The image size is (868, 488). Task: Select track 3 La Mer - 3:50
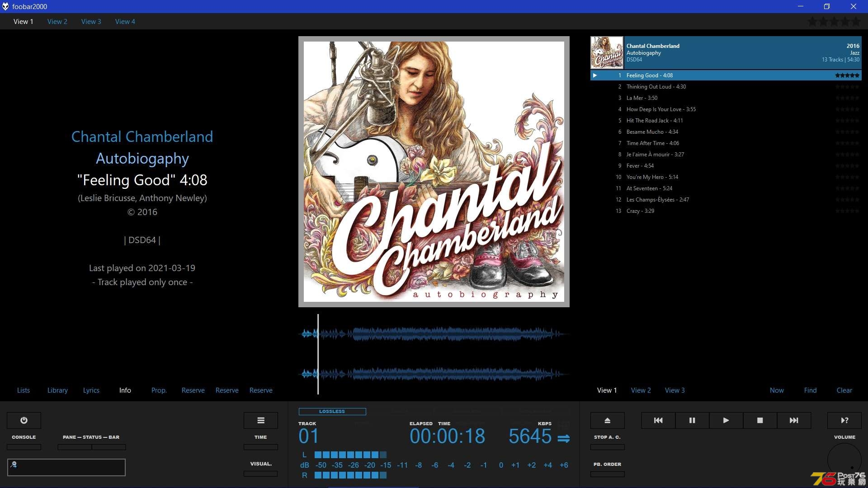[726, 98]
